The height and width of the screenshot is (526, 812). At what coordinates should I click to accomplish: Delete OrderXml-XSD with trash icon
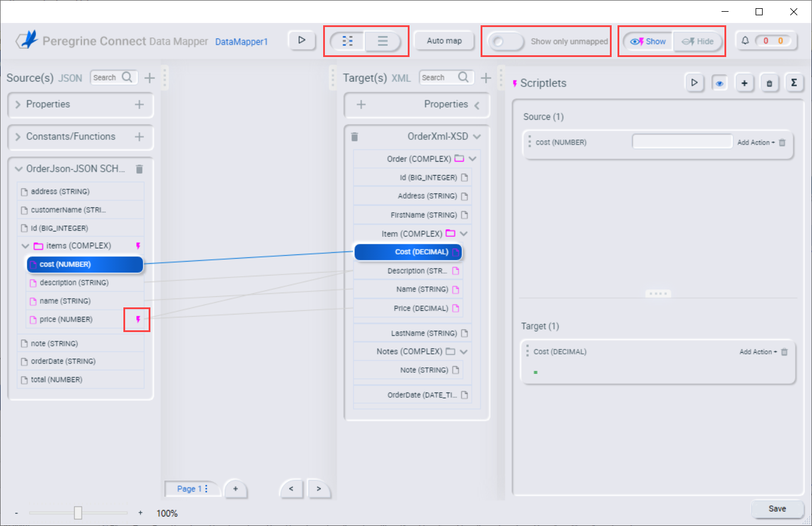click(x=354, y=137)
